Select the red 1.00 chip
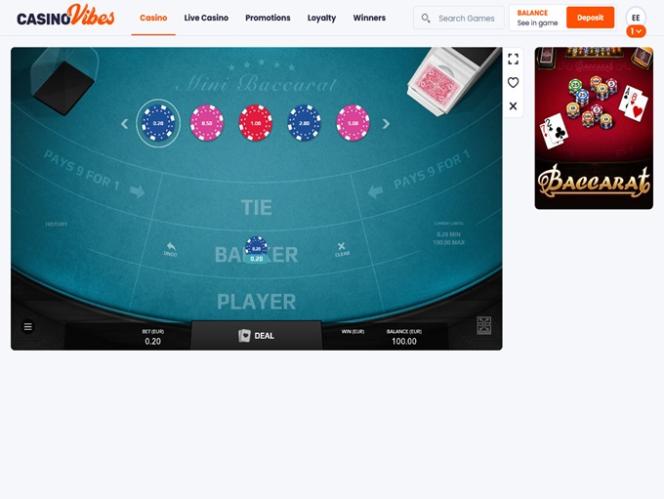The width and height of the screenshot is (664, 499). pyautogui.click(x=255, y=123)
